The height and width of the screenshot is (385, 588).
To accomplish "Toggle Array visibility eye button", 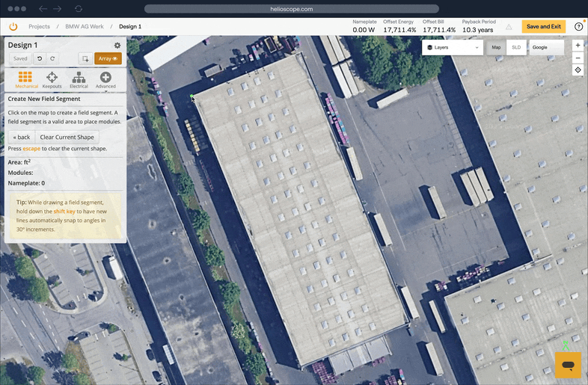I will click(x=108, y=58).
